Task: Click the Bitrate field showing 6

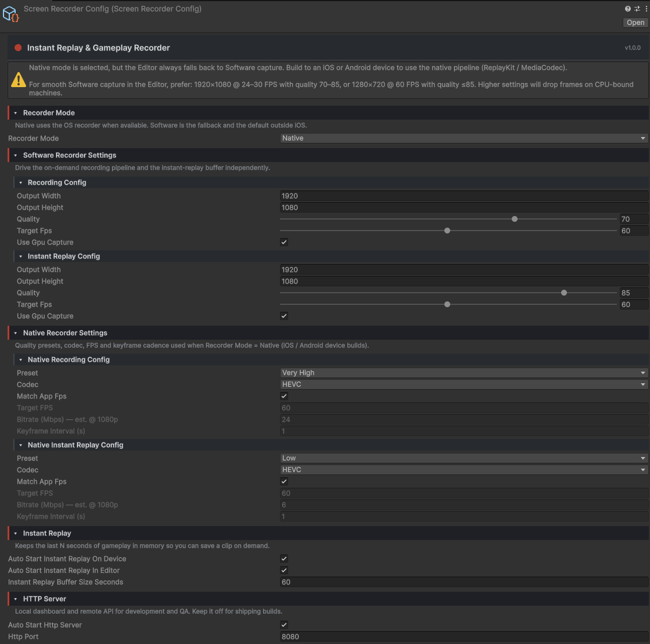Action: pyautogui.click(x=464, y=505)
